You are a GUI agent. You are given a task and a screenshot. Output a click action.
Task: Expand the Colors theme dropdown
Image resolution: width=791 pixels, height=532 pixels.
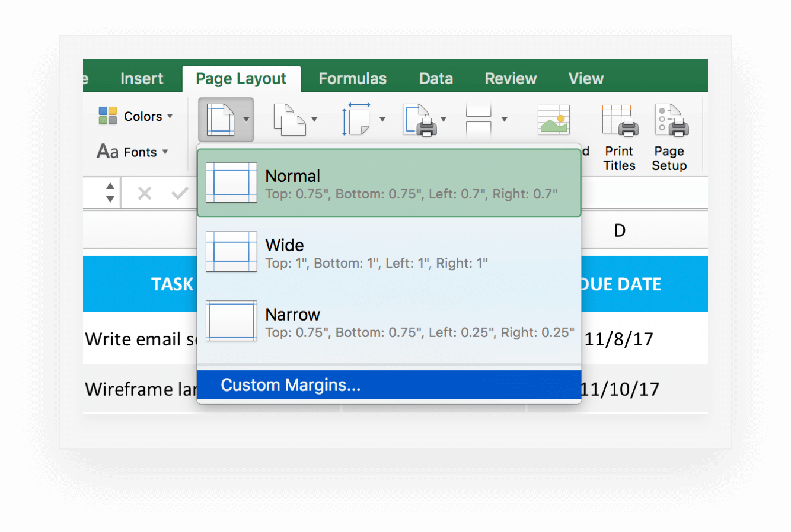coord(136,116)
